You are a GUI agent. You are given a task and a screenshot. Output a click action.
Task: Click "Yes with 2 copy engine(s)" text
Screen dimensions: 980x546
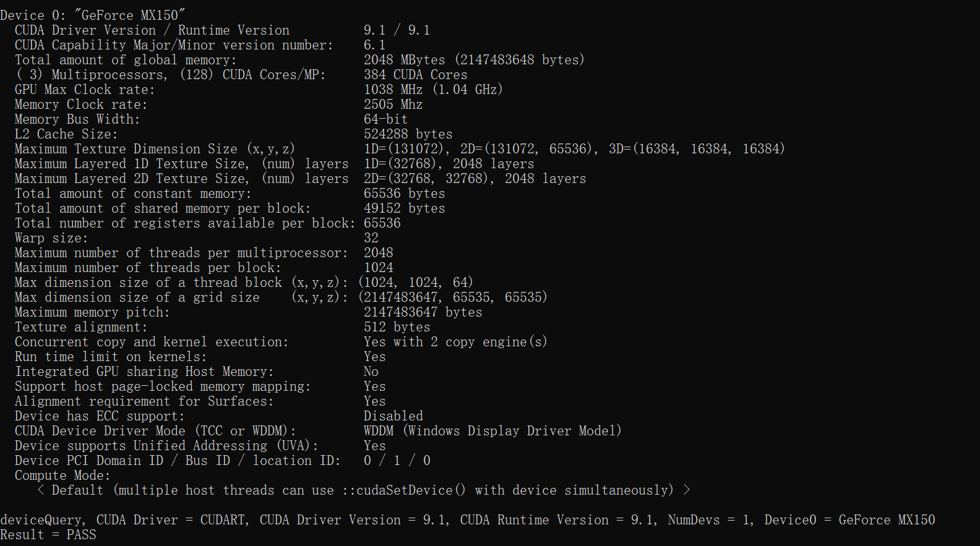point(455,342)
